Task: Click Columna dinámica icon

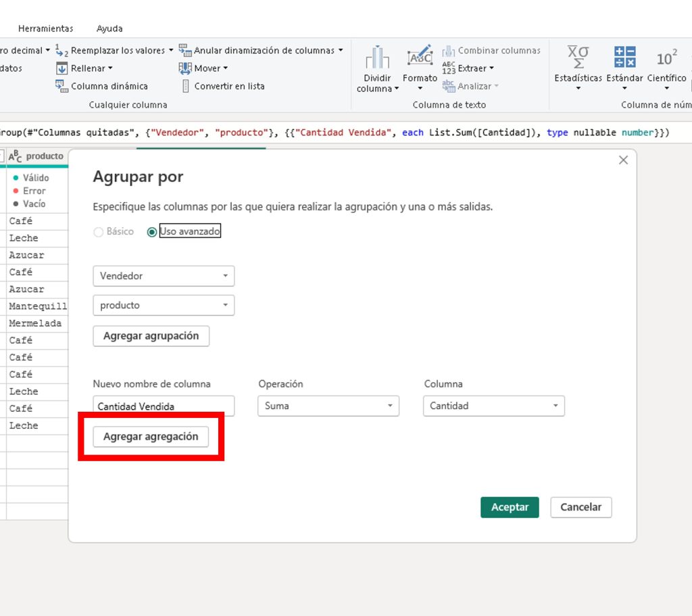Action: coord(61,86)
